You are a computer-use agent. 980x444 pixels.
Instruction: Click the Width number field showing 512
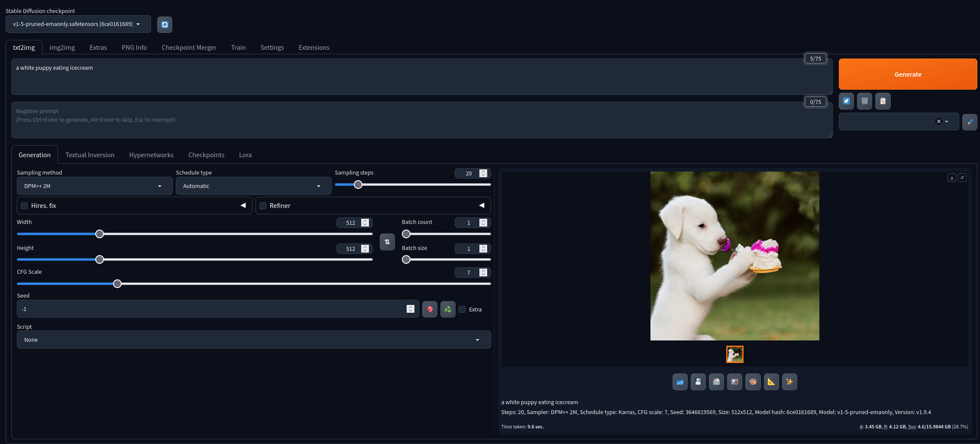point(354,223)
